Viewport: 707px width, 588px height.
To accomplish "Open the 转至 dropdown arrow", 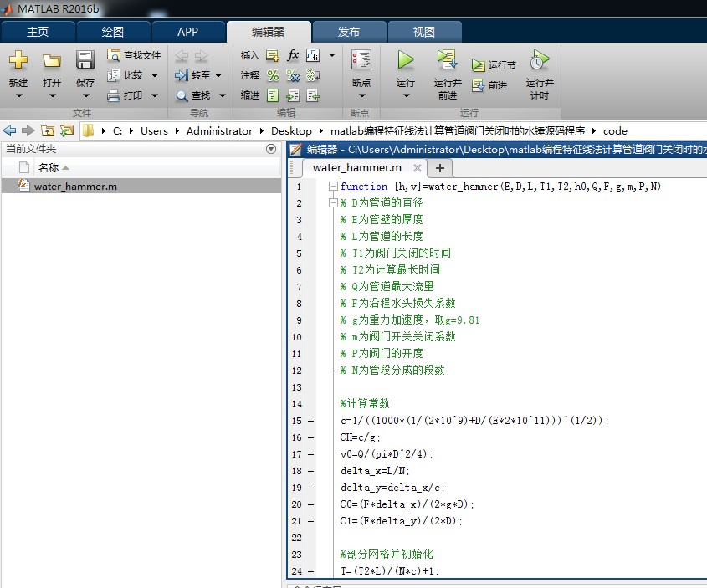I will (218, 75).
